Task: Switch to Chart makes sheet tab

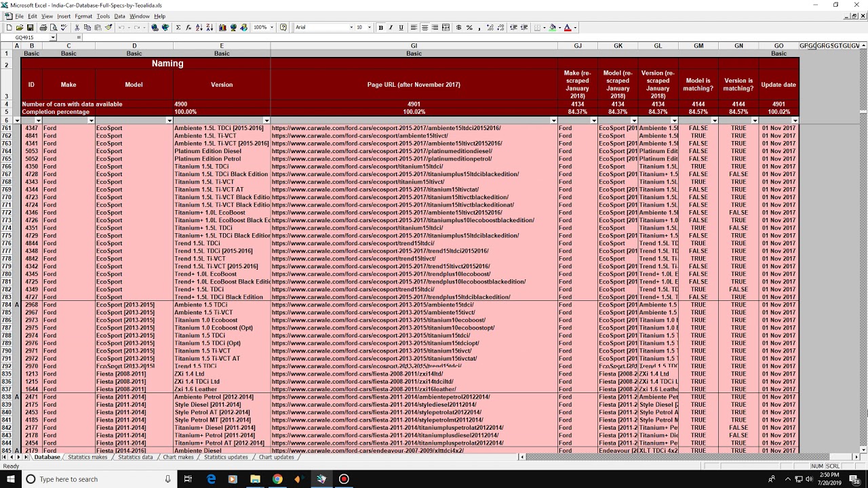Action: (178, 457)
